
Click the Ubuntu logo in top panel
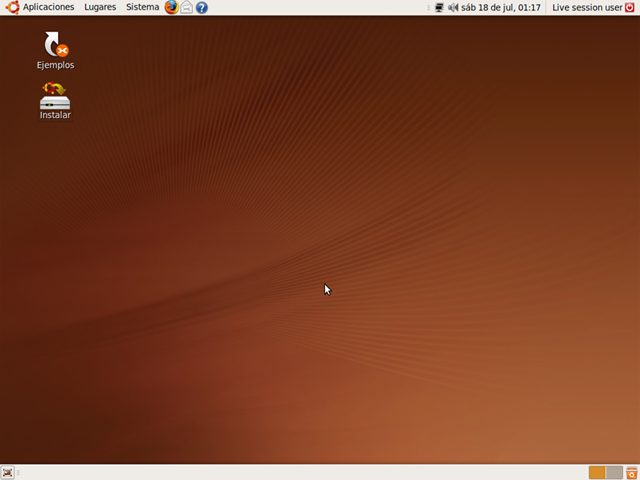[x=12, y=7]
